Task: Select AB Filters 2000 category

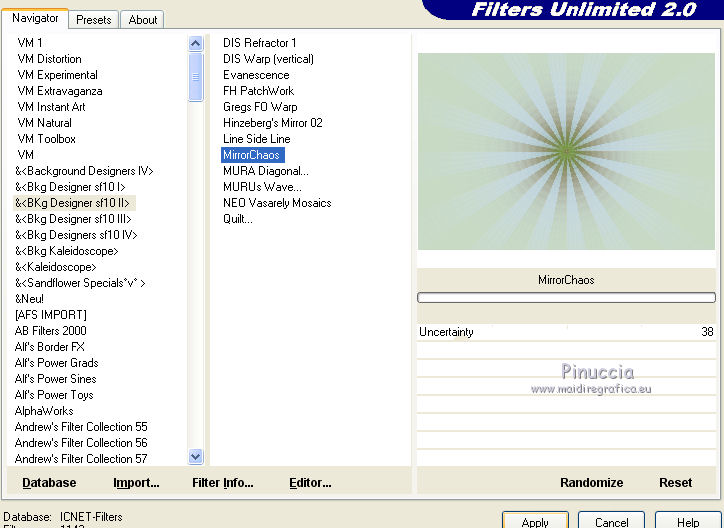Action: click(50, 331)
